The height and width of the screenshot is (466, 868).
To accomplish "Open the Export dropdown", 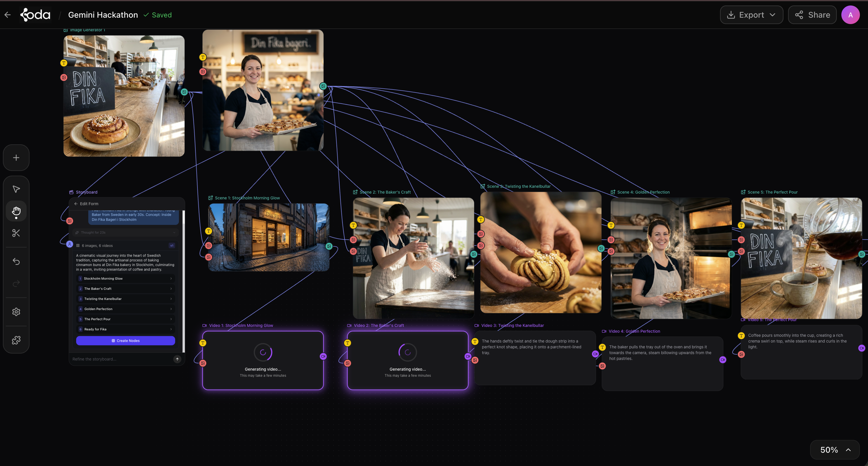I will 751,15.
